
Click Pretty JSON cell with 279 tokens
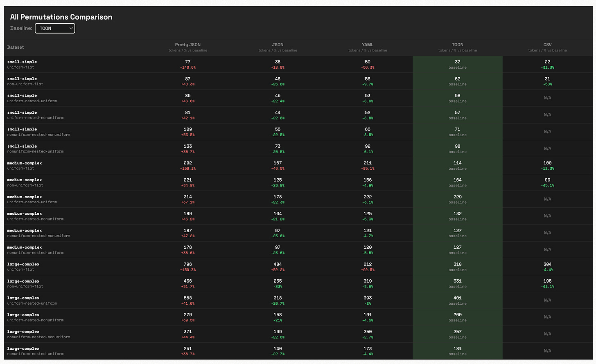(188, 317)
